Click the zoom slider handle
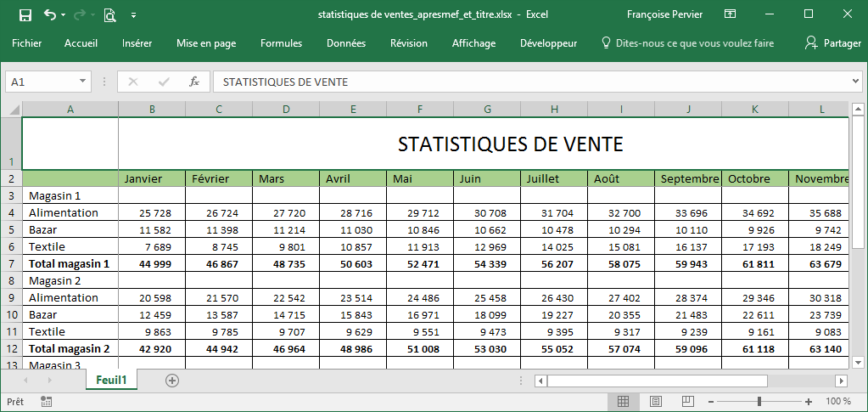Viewport: 868px width, 412px height. pyautogui.click(x=759, y=401)
